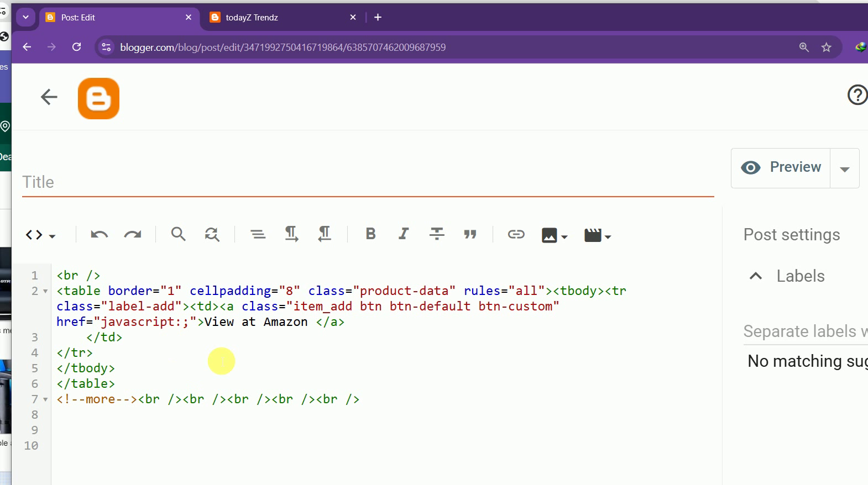This screenshot has width=868, height=485.
Task: Click the Separate labels input field
Action: [806, 331]
